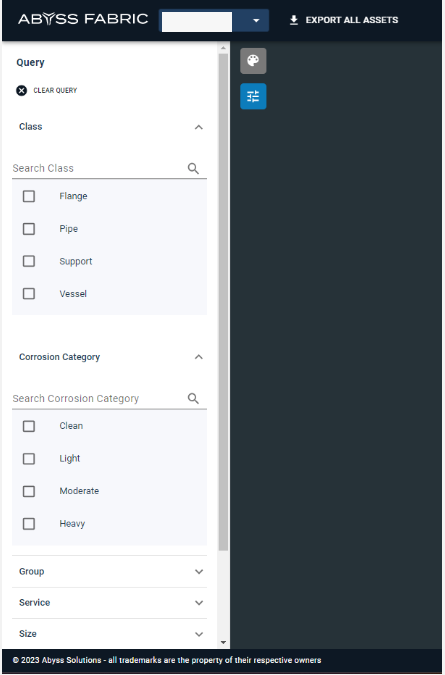Click the Clear Query X icon
This screenshot has width=445, height=675.
tap(22, 90)
